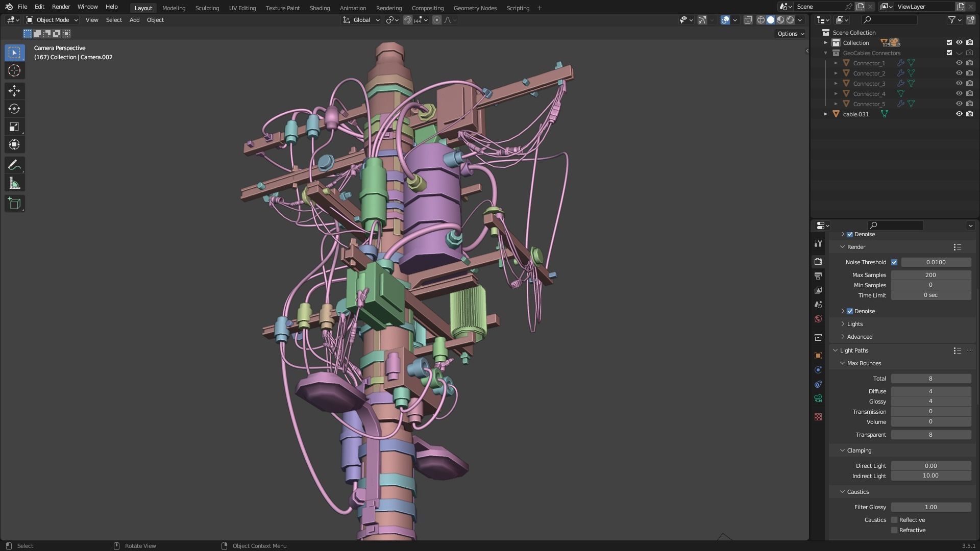980x551 pixels.
Task: Click the Options button in viewport
Action: pos(790,34)
